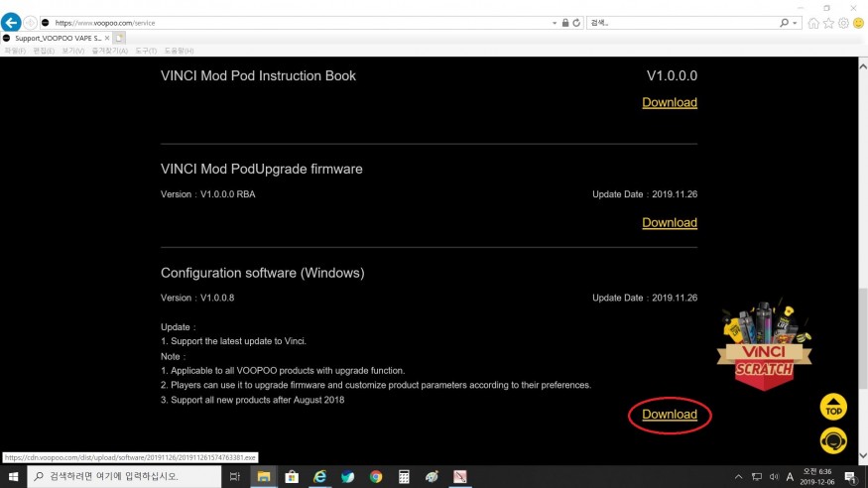Click 'Version : V1.0.0.8' text
This screenshot has height=488, width=868.
(x=197, y=298)
